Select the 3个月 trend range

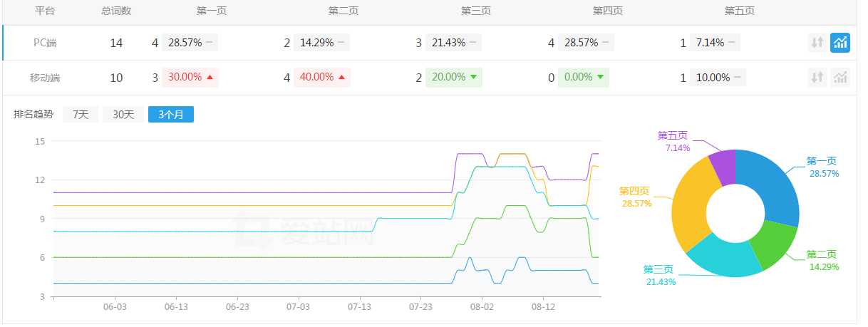170,114
